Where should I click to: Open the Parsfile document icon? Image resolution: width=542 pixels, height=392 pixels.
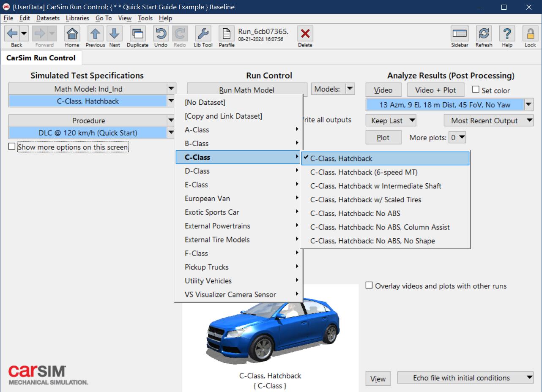[227, 33]
